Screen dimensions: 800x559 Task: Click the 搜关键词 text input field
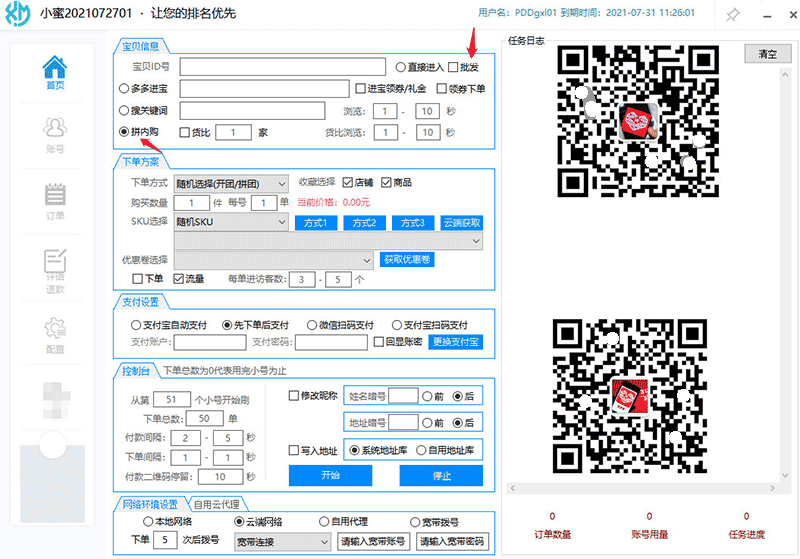[x=253, y=110]
